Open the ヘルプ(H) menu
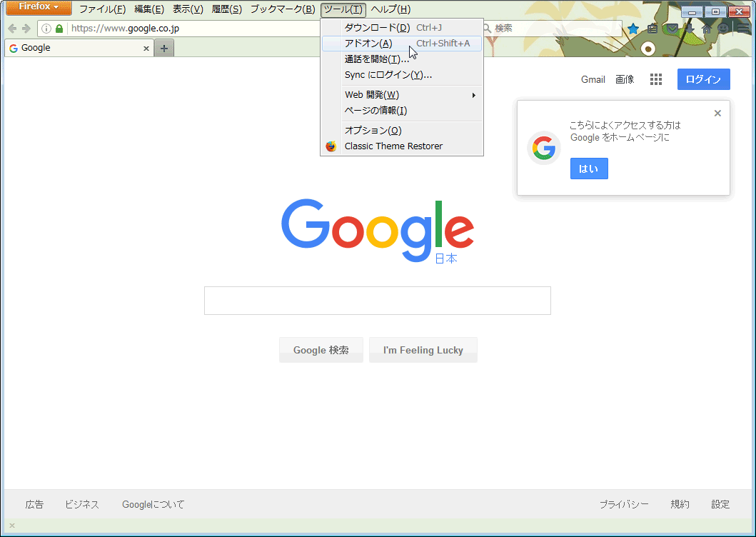This screenshot has width=756, height=537. [390, 9]
